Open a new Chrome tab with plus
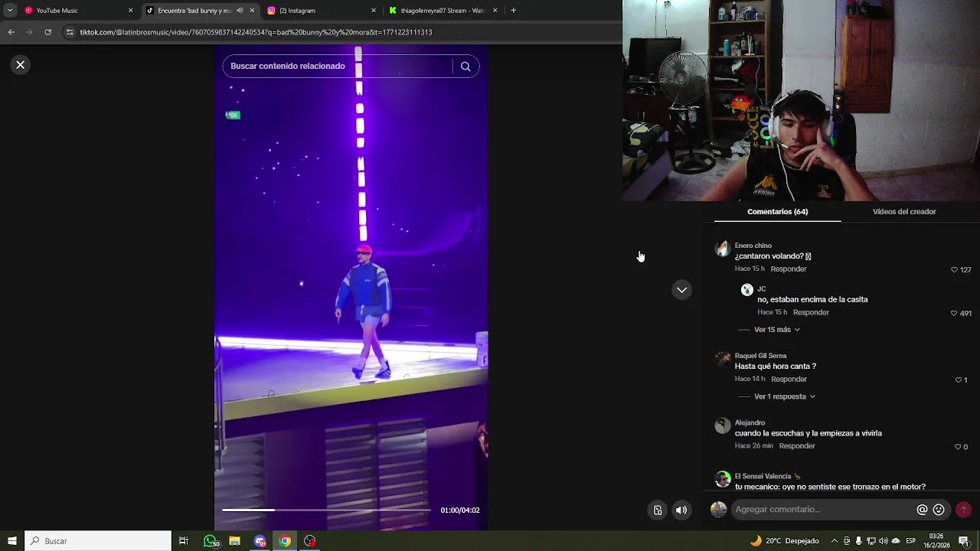The height and width of the screenshot is (551, 980). click(x=513, y=11)
